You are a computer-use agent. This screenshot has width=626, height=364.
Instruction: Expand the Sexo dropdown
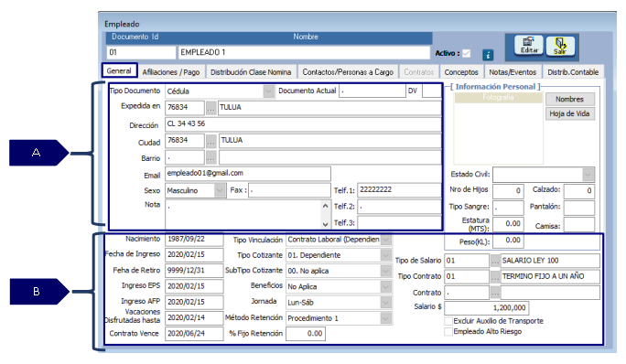[x=220, y=190]
